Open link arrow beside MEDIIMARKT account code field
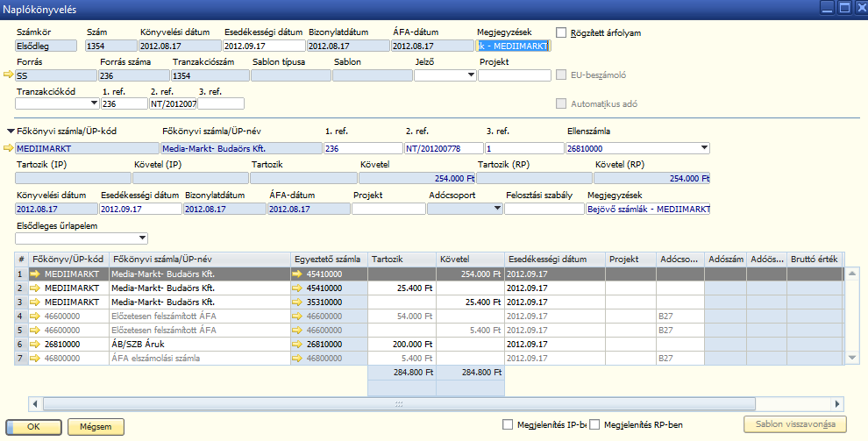Viewport: 868px width, 441px height. click(x=8, y=148)
